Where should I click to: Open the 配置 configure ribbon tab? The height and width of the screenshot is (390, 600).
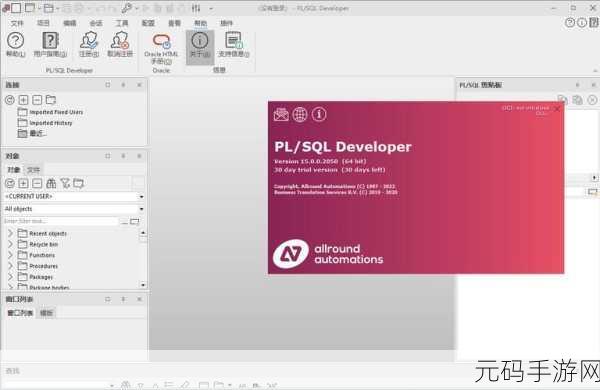click(x=148, y=23)
